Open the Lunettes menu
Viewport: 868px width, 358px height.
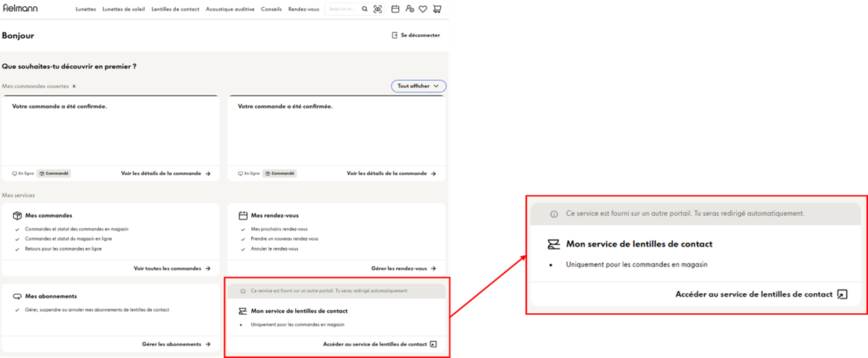pos(86,10)
